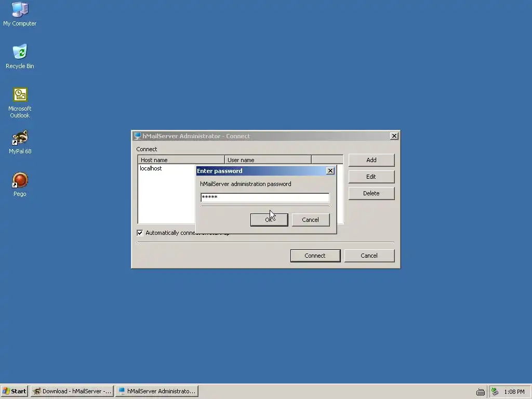The height and width of the screenshot is (399, 532).
Task: Click the 1:08 PM clock
Action: [514, 392]
